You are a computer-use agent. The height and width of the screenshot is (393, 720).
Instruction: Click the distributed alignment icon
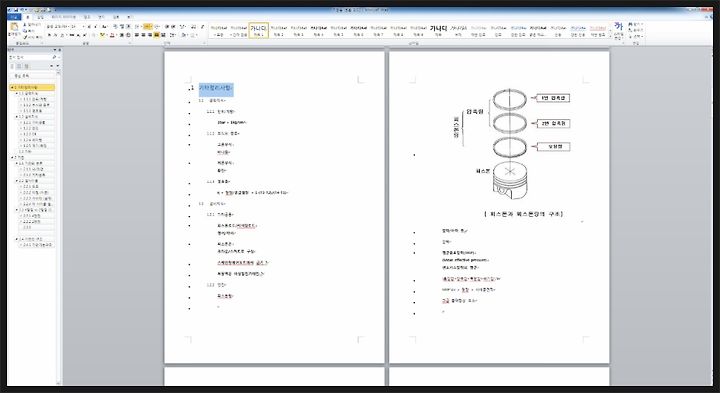click(x=163, y=35)
